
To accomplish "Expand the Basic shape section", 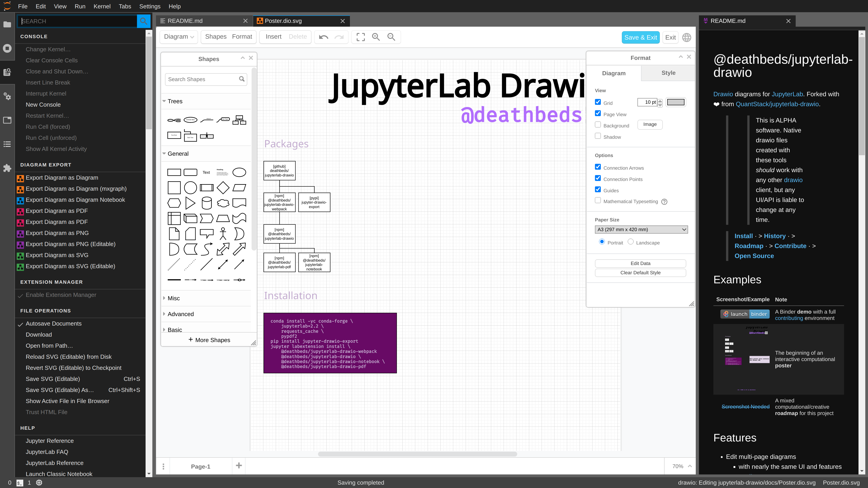I will click(164, 330).
